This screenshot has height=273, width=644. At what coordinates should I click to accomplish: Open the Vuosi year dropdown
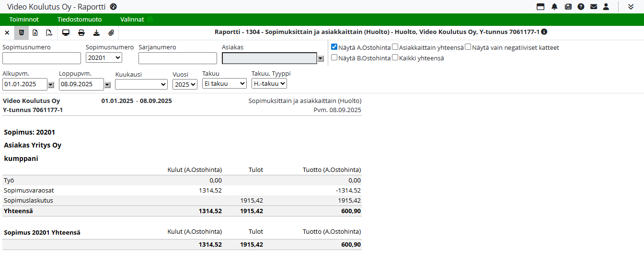(x=185, y=84)
